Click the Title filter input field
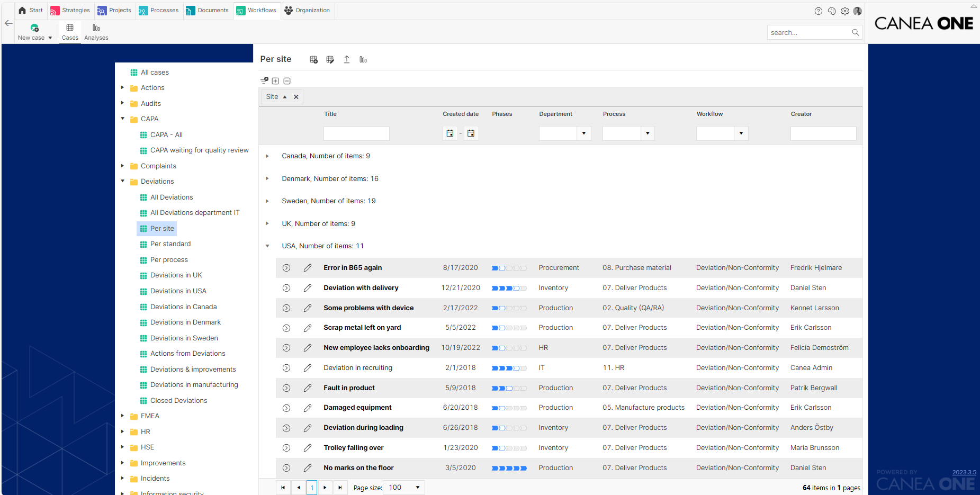Viewport: 980px width, 495px height. click(x=356, y=133)
